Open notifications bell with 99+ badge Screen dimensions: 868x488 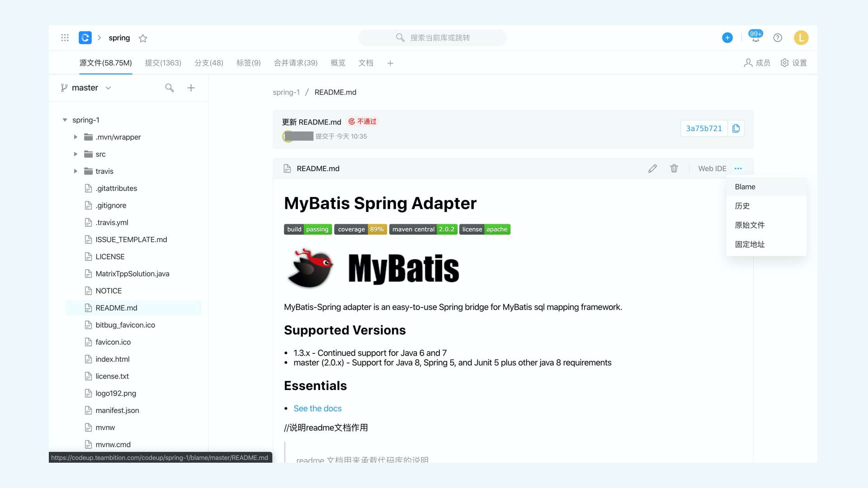pos(755,37)
